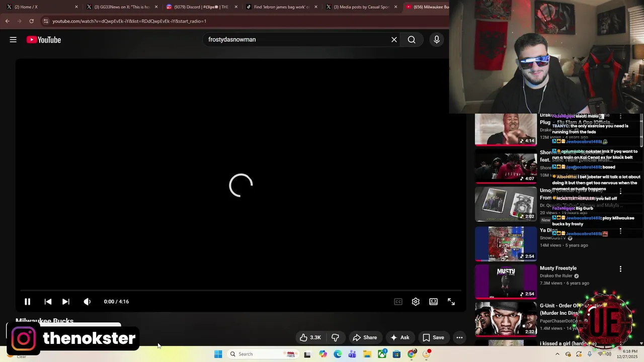Skip to previous video in playlist
The image size is (644, 362).
tap(48, 302)
